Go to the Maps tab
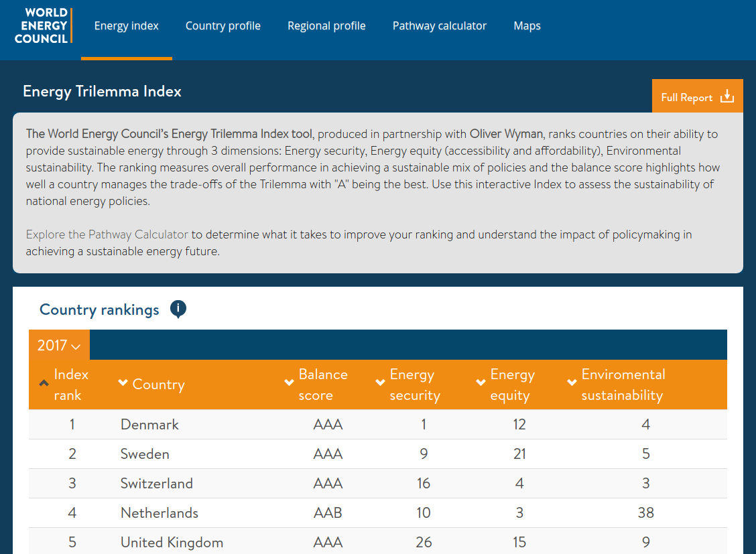756x554 pixels. click(x=527, y=26)
